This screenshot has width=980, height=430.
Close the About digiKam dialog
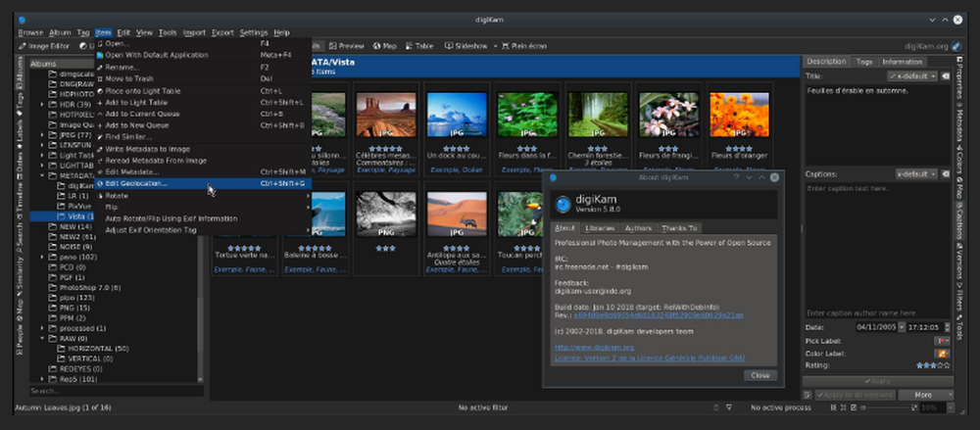pyautogui.click(x=760, y=375)
